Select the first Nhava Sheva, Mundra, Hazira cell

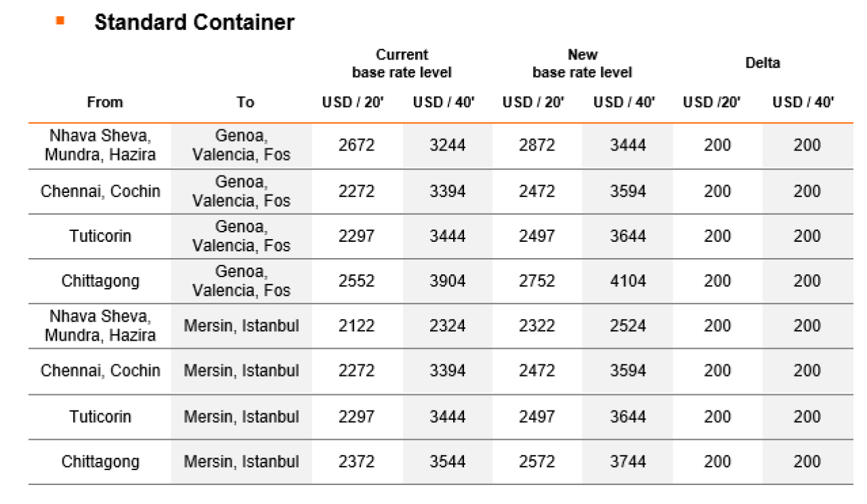coord(100,146)
